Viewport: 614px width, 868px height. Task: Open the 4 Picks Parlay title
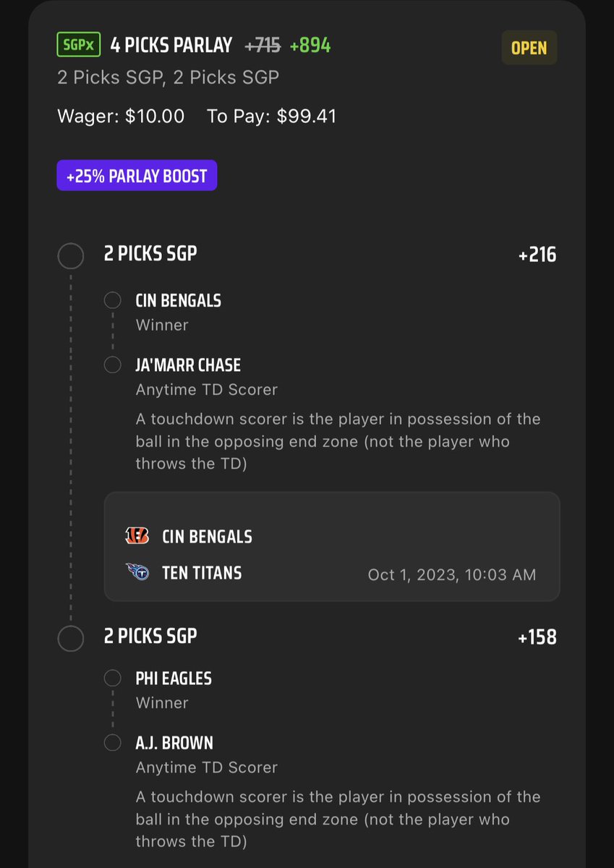tap(171, 45)
